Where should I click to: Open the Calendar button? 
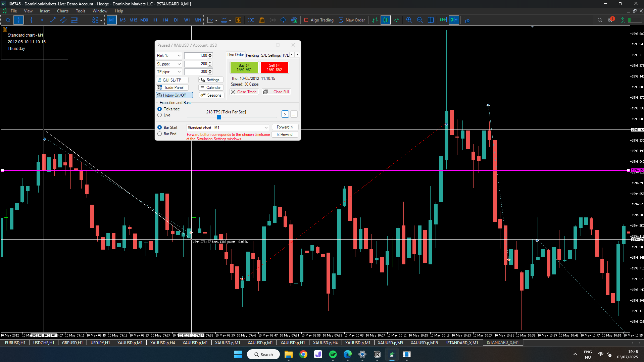pyautogui.click(x=211, y=88)
